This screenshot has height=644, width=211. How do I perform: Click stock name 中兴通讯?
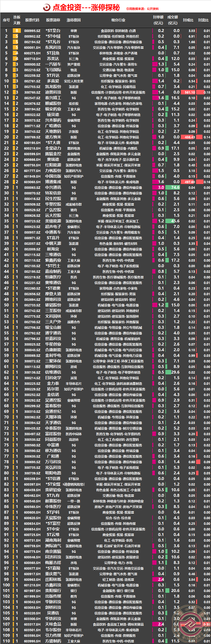[x=53, y=187]
